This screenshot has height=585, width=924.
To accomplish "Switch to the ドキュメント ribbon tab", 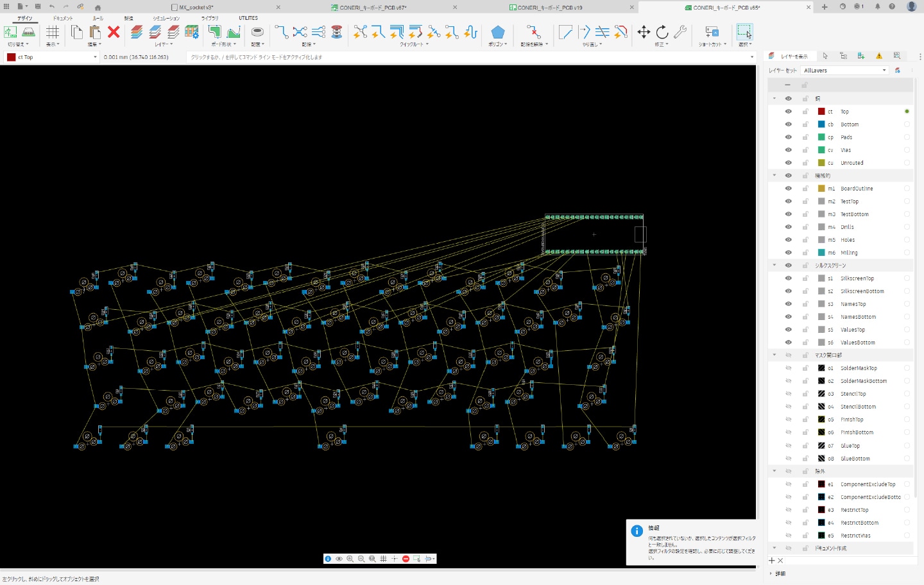I will [63, 18].
